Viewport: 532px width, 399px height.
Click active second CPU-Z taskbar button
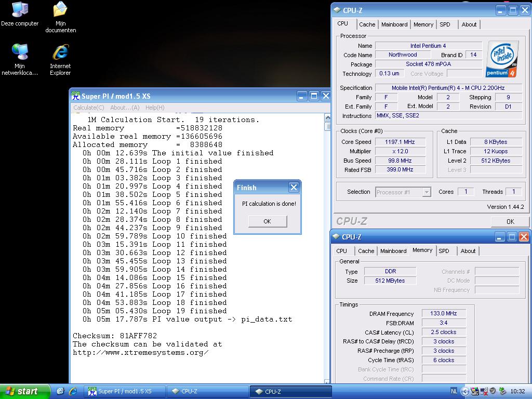(x=290, y=391)
